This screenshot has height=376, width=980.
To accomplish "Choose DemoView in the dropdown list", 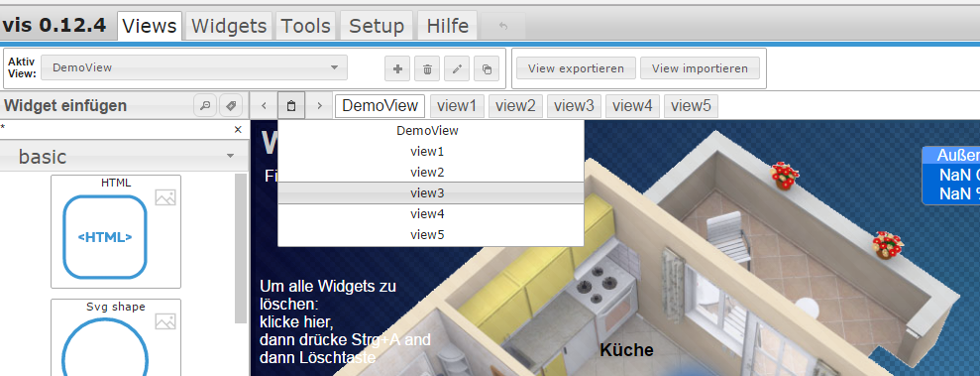I will 431,131.
